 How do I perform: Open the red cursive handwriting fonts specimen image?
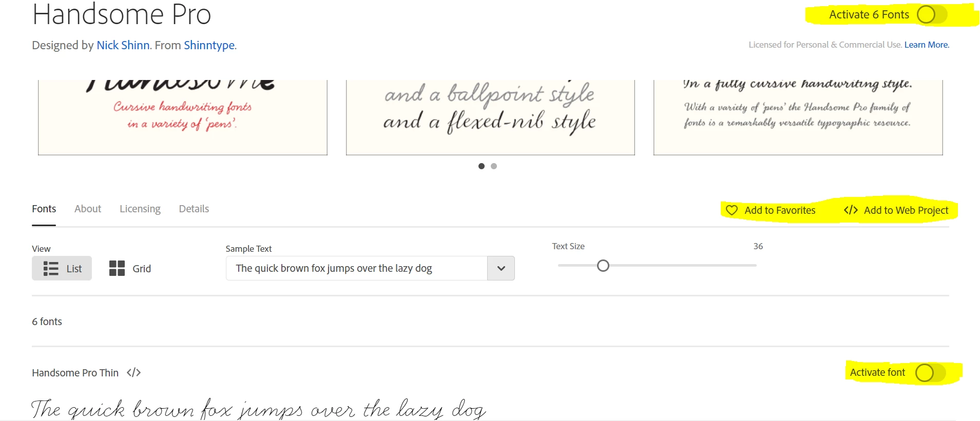183,117
